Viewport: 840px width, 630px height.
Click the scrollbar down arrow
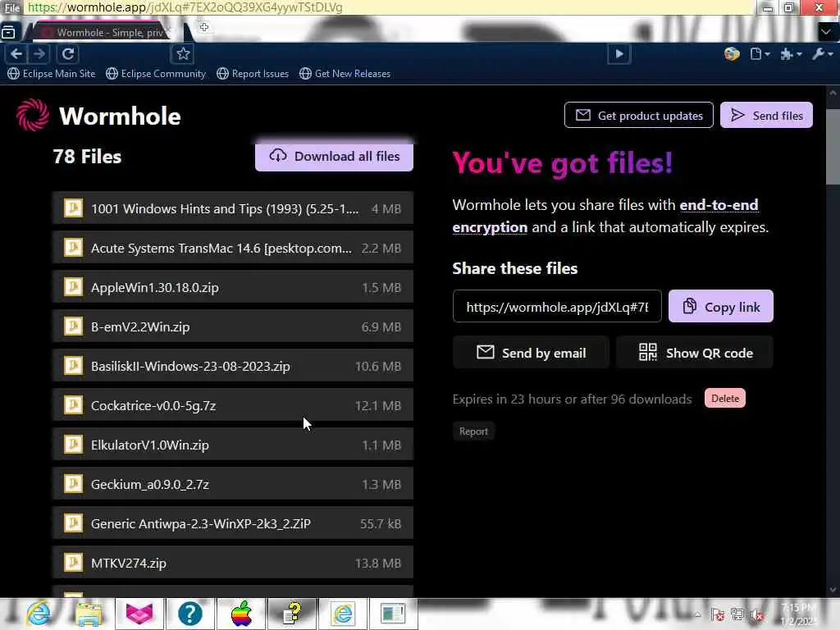(x=833, y=591)
